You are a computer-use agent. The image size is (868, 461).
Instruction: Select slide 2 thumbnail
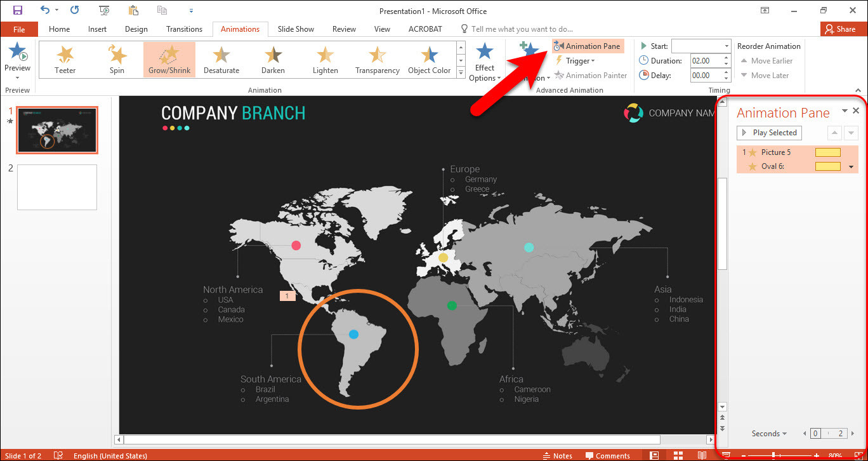click(x=56, y=187)
